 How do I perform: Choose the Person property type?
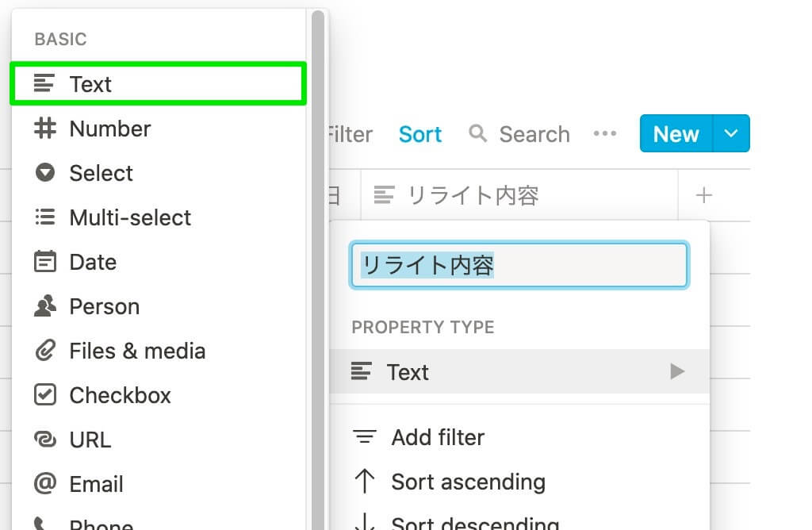point(159,307)
